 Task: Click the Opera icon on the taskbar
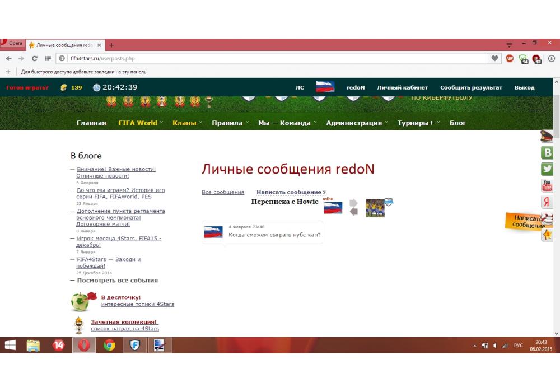[x=84, y=346]
